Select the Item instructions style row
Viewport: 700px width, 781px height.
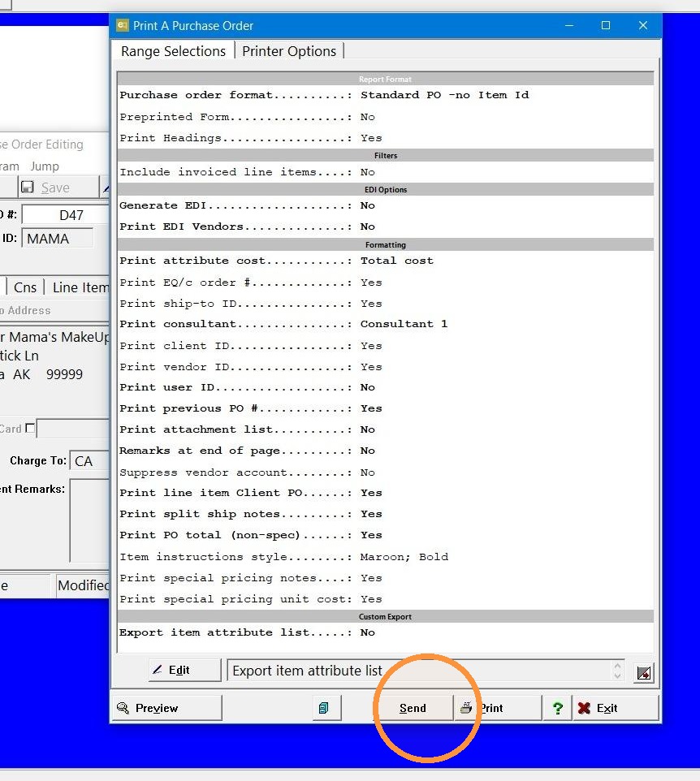(386, 557)
